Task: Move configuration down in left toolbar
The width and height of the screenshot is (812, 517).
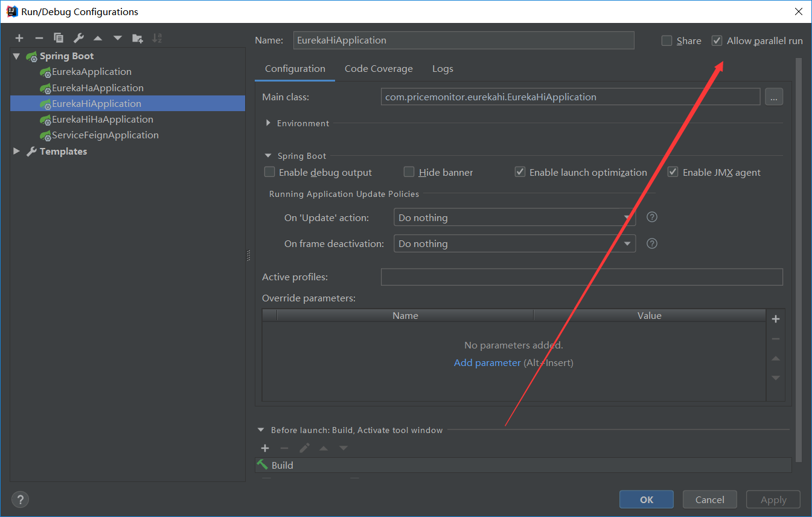Action: point(118,38)
